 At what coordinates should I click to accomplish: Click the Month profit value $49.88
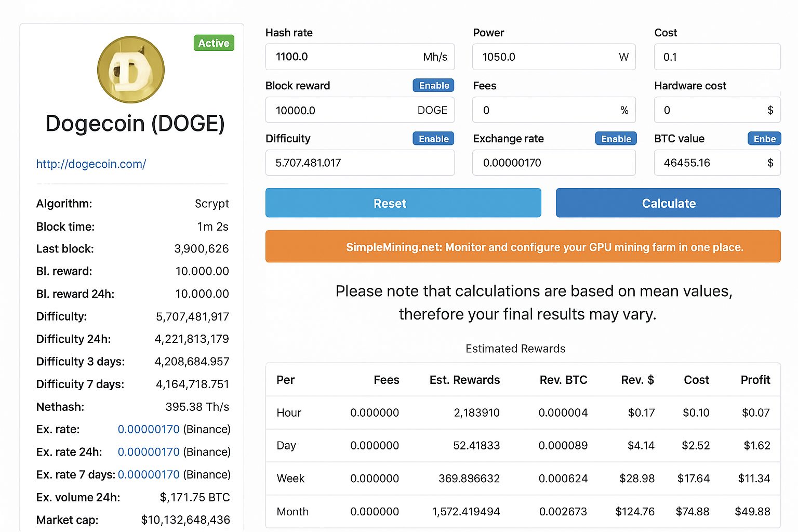(x=753, y=512)
